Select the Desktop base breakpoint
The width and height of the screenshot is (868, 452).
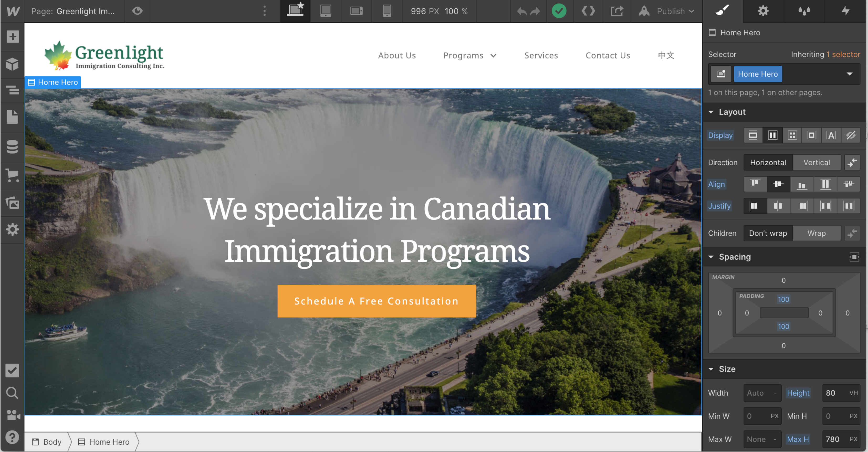(295, 11)
